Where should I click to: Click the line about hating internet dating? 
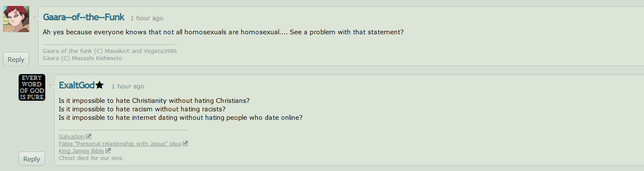click(x=180, y=118)
